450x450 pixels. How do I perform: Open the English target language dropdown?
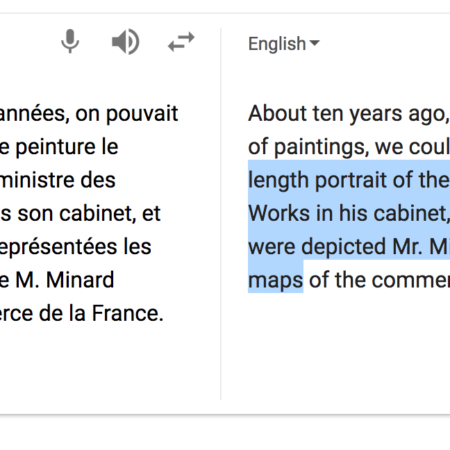click(284, 44)
